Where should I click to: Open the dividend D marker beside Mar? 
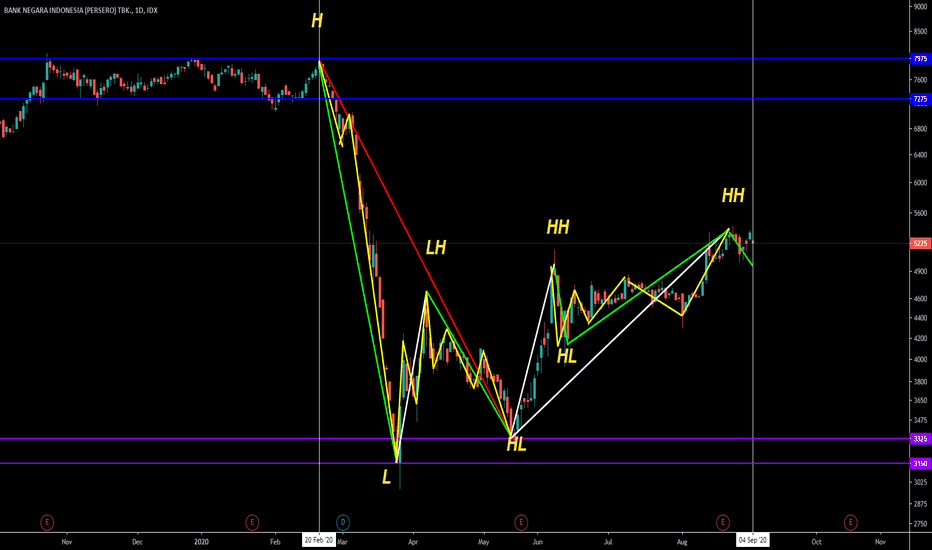343,523
